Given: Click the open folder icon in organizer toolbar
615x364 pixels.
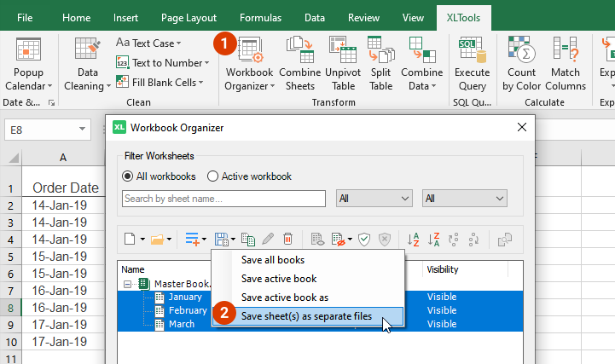Looking at the screenshot, I should tap(157, 239).
